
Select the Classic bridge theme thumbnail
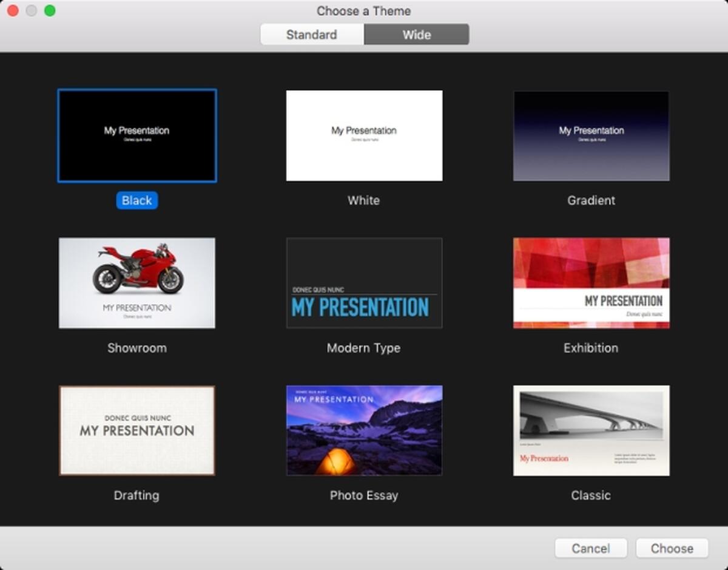[591, 430]
